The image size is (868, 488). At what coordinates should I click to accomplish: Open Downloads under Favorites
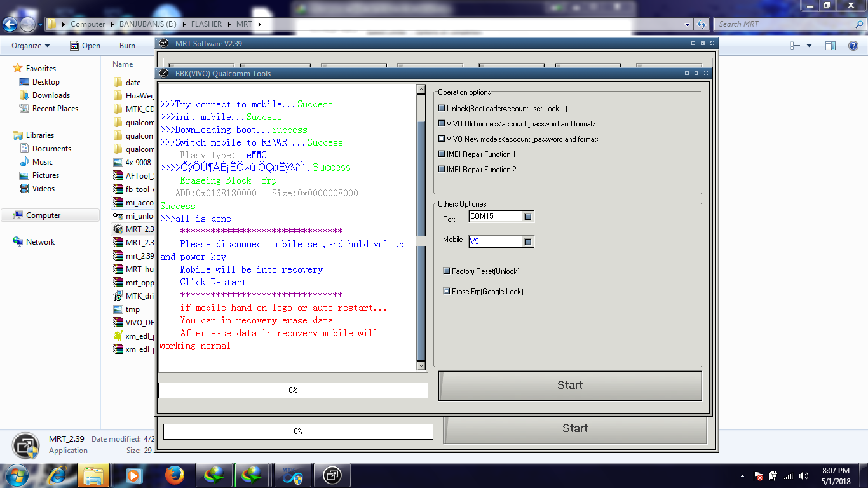tap(51, 95)
